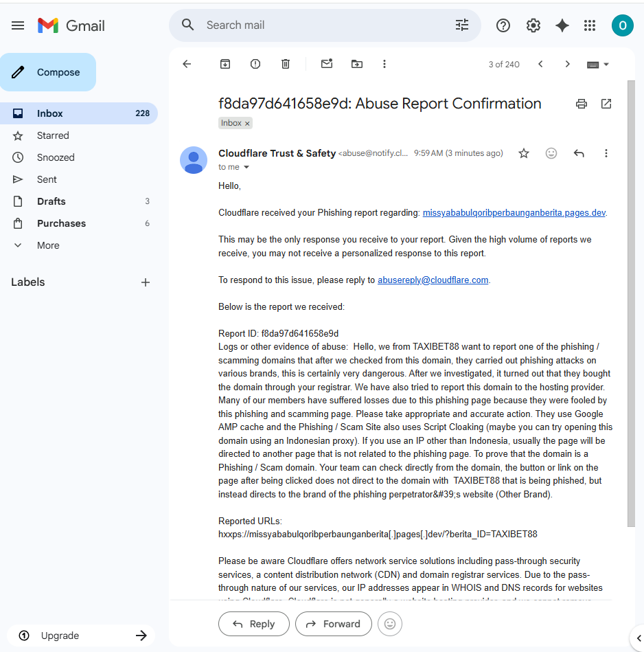The image size is (644, 652).
Task: Click the Reply button
Action: tap(254, 624)
